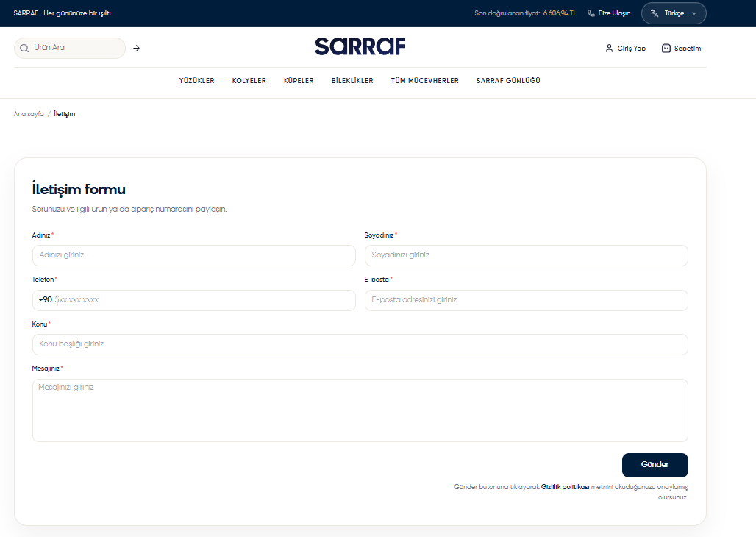Click the Giriş Yap login link
This screenshot has height=537, width=756.
pos(625,49)
